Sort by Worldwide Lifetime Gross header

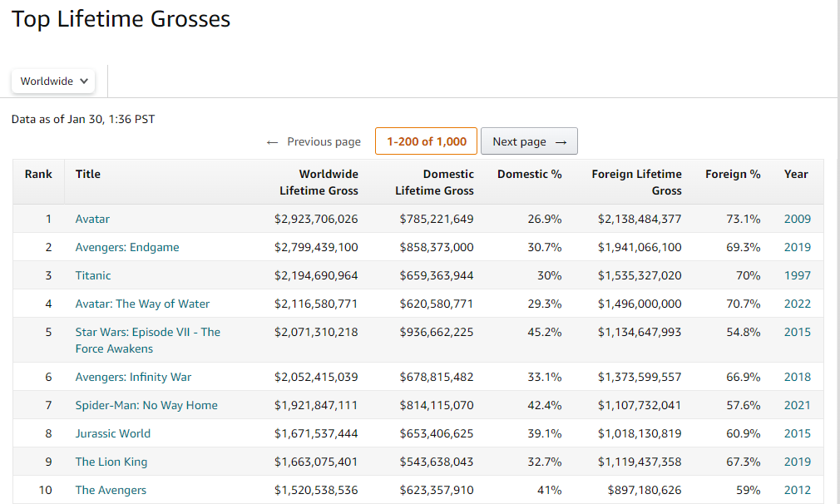tap(319, 182)
